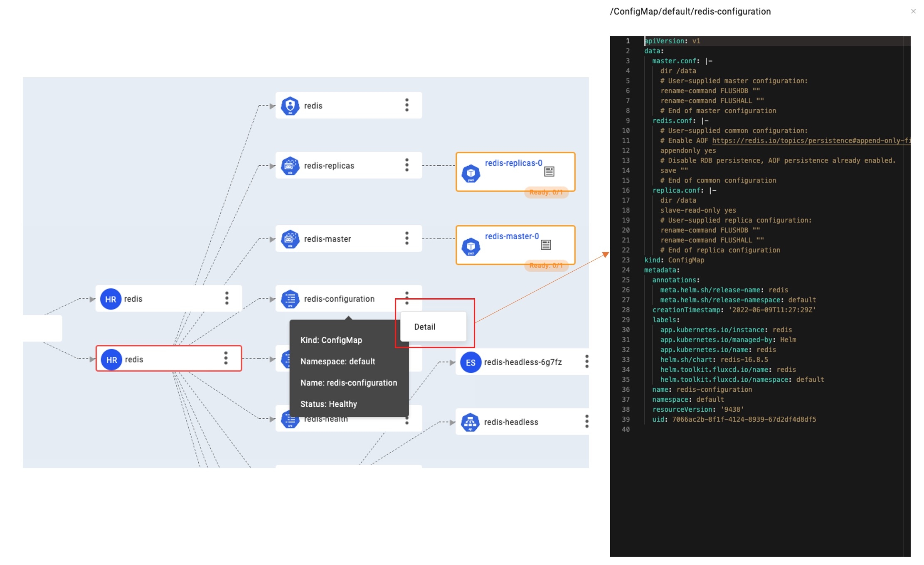Click the redis-replicas StatefulSet icon
The height and width of the screenshot is (565, 924).
click(x=290, y=166)
